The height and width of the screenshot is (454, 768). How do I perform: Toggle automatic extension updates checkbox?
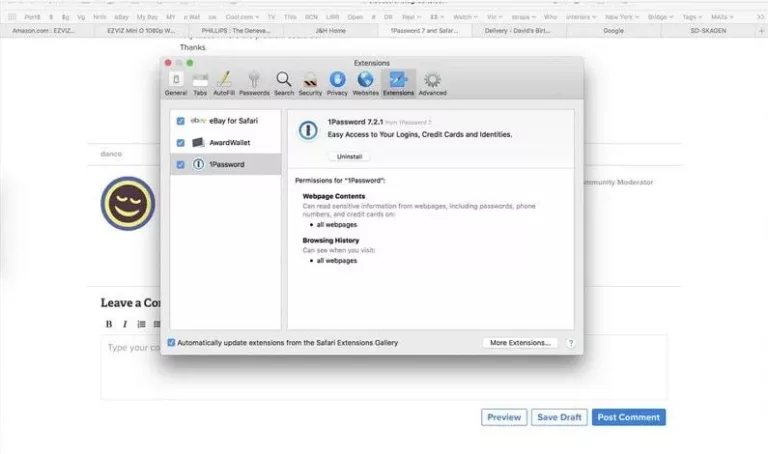[x=172, y=343]
